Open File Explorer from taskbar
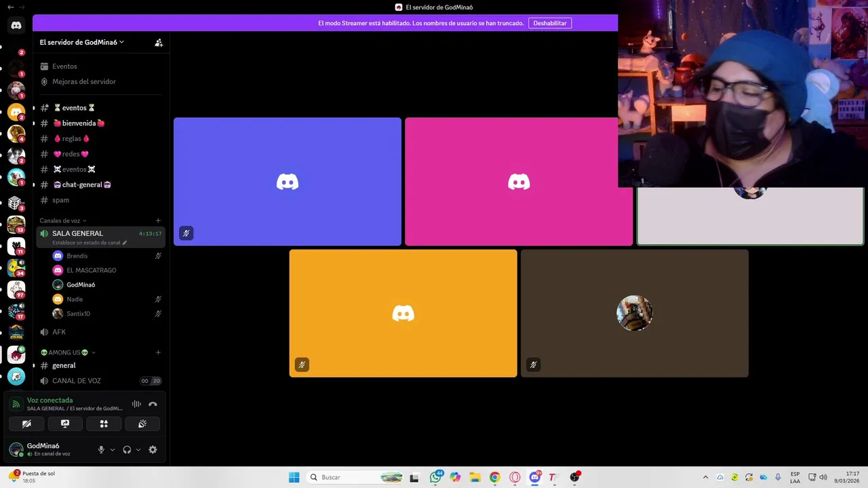The width and height of the screenshot is (868, 488). pyautogui.click(x=475, y=477)
